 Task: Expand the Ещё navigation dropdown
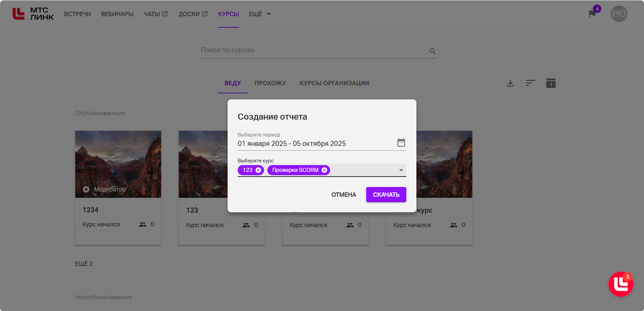click(260, 14)
